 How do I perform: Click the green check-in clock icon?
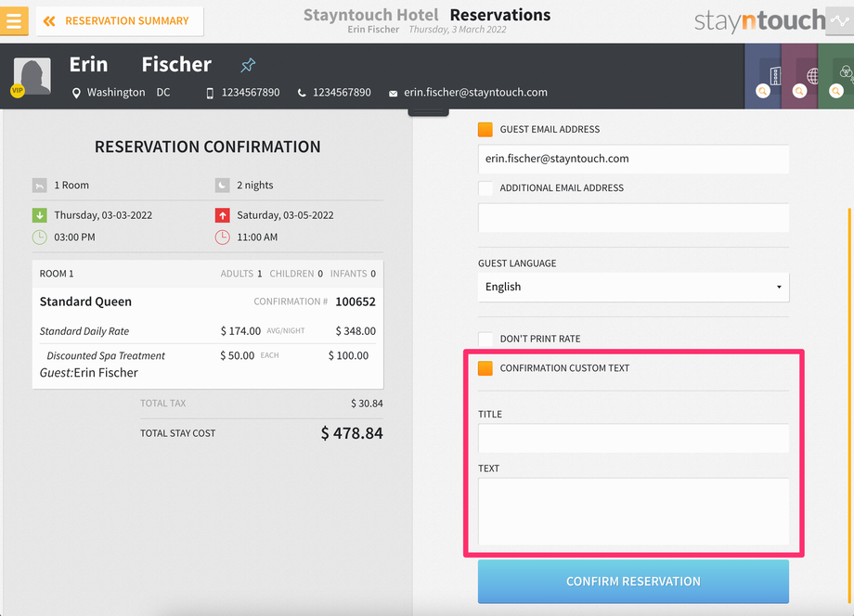point(39,237)
